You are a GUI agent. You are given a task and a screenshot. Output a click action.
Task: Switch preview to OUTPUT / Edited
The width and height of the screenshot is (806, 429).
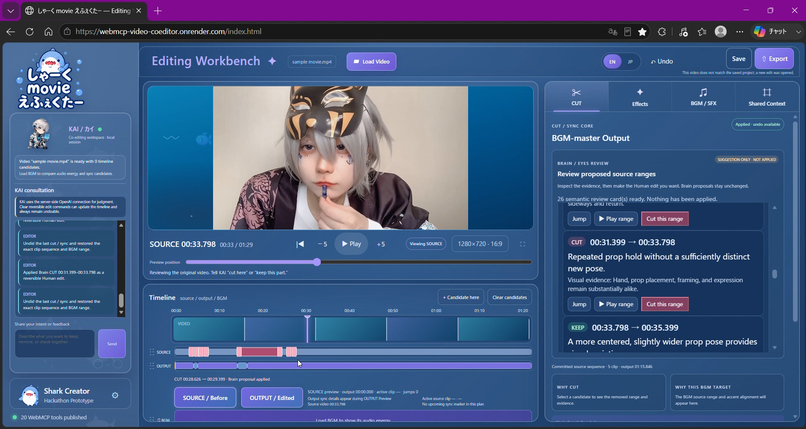pos(272,398)
